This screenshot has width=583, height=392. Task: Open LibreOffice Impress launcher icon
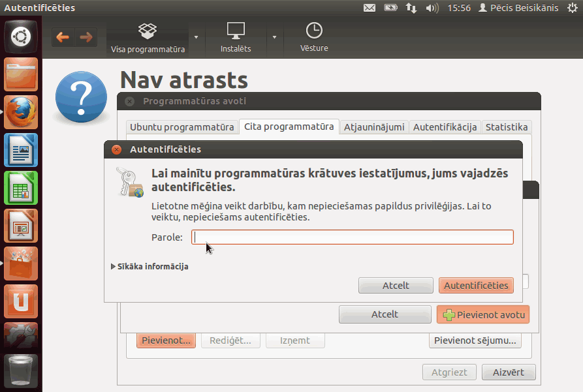(x=21, y=226)
